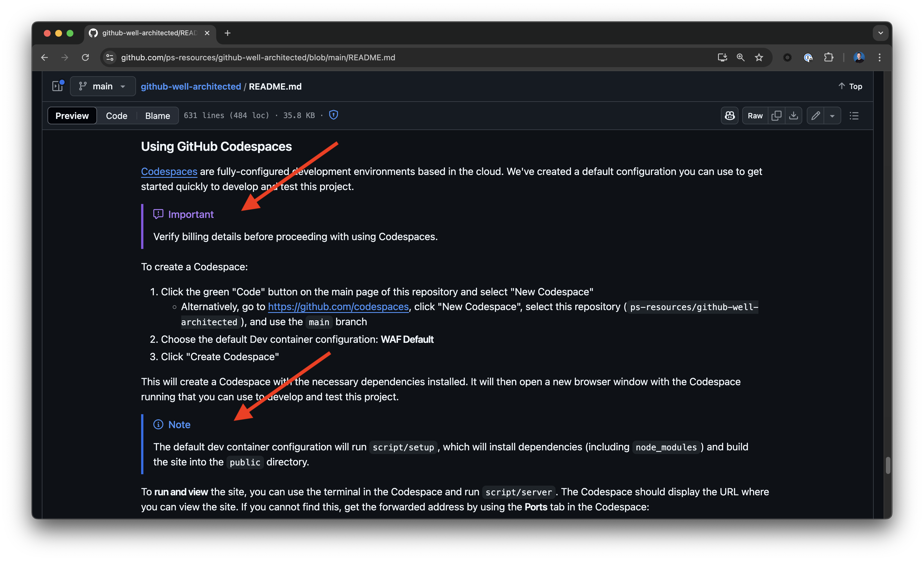924x561 pixels.
Task: Open the 1Password browser extension
Action: click(x=808, y=57)
